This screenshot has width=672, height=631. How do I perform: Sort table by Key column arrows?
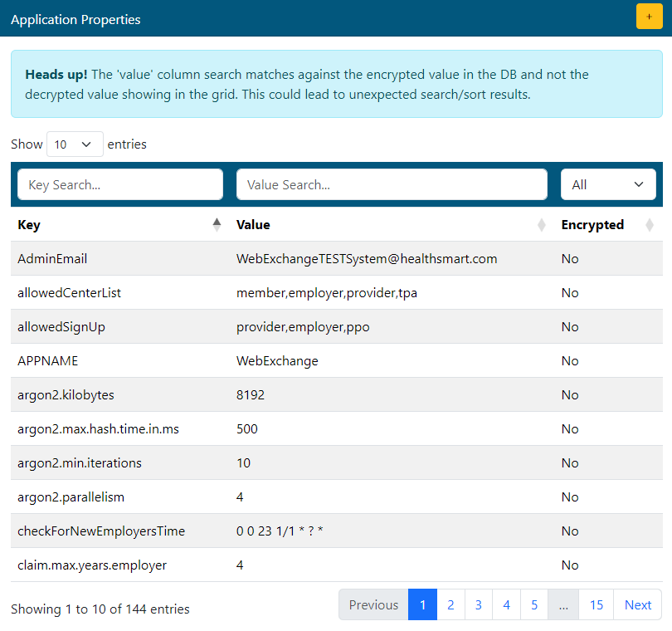[217, 224]
